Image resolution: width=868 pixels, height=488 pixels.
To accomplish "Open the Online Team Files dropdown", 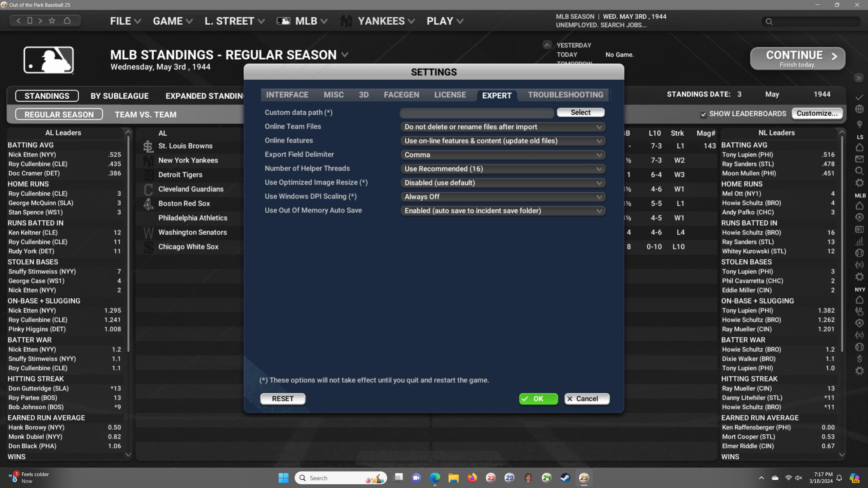I will pos(503,127).
